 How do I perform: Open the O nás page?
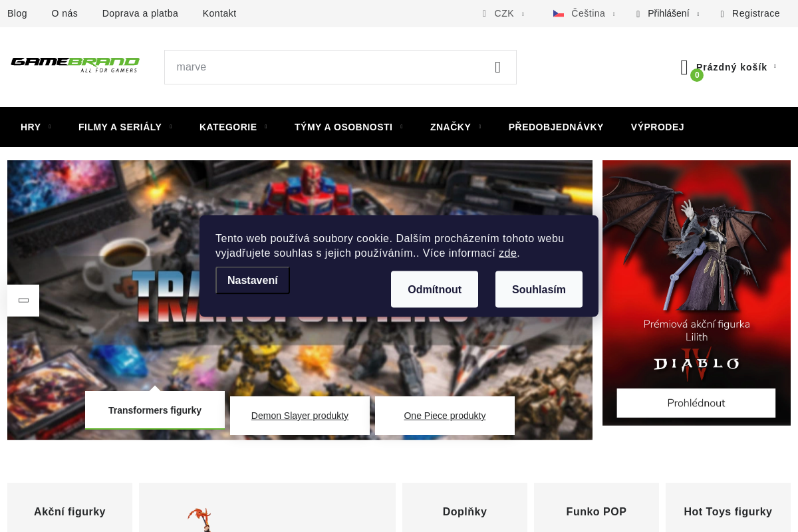click(x=65, y=13)
